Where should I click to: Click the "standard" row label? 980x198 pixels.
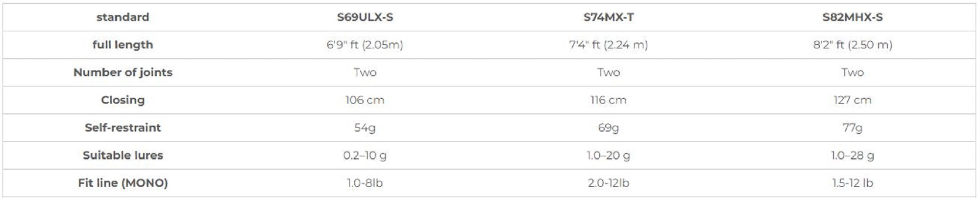[122, 17]
